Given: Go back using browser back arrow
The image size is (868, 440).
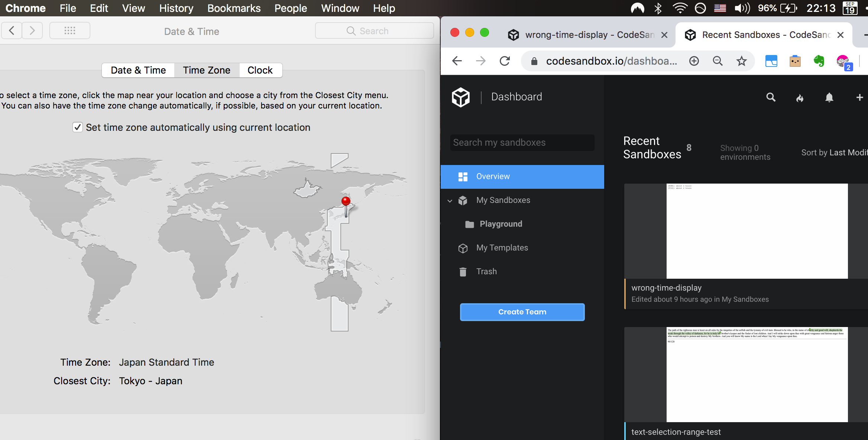Looking at the screenshot, I should [457, 61].
